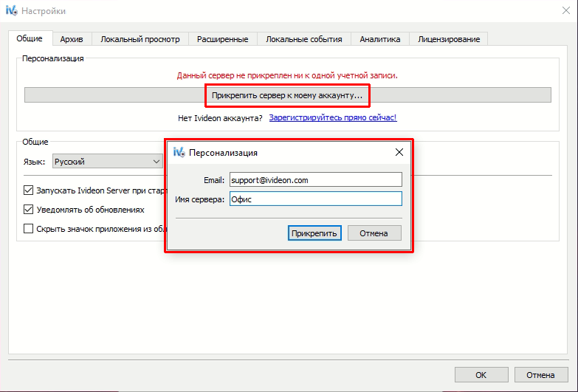Click Прикрепить сервер к моему аккаунту button

coord(288,95)
